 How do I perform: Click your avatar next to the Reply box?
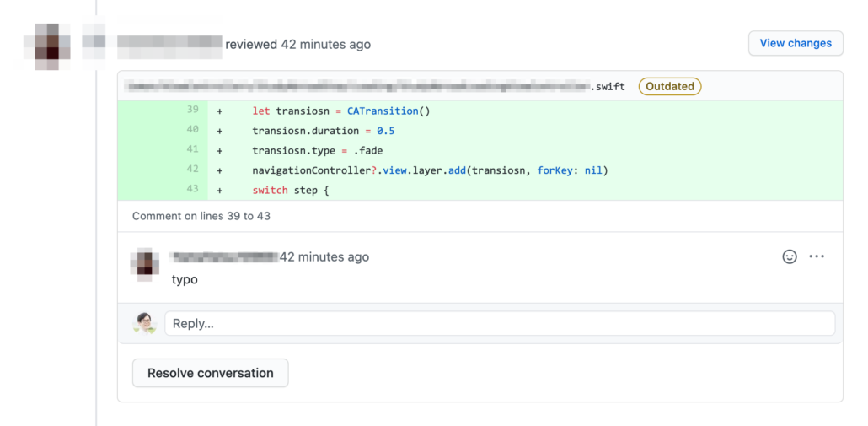click(146, 323)
